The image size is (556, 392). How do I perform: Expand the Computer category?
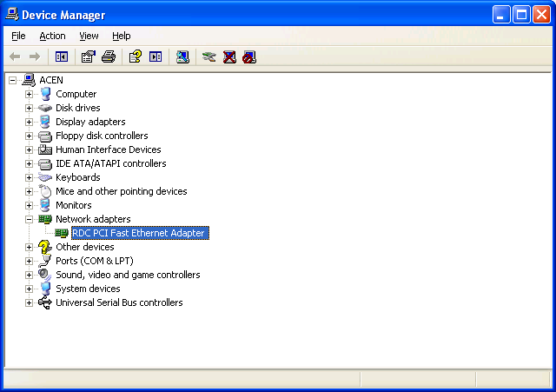coord(29,95)
